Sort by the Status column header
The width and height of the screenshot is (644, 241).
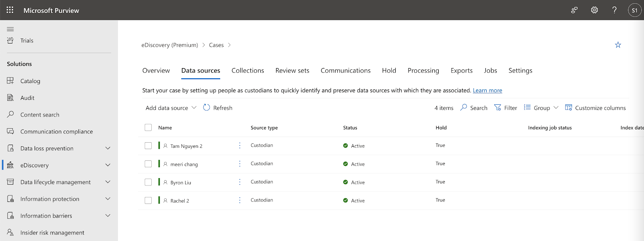coord(350,127)
